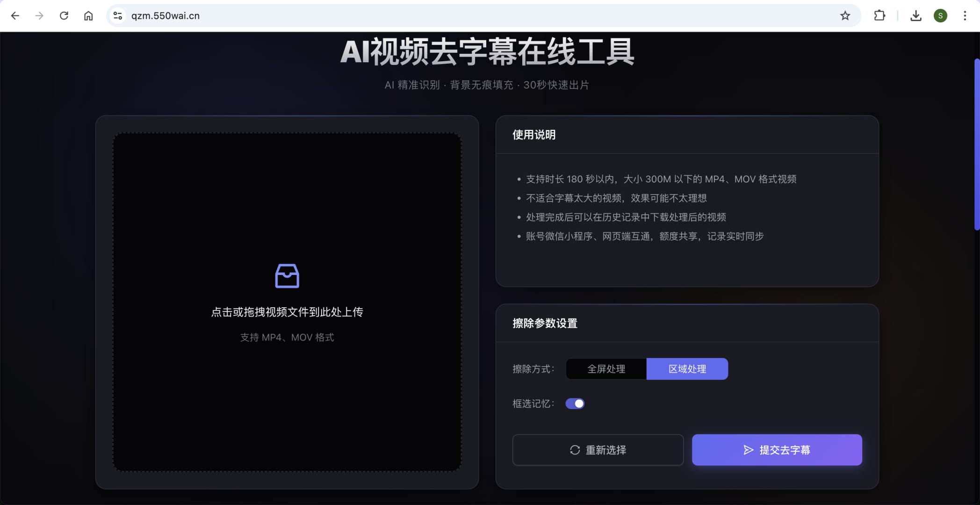Click the send arrow icon in 提交去字幕

748,450
